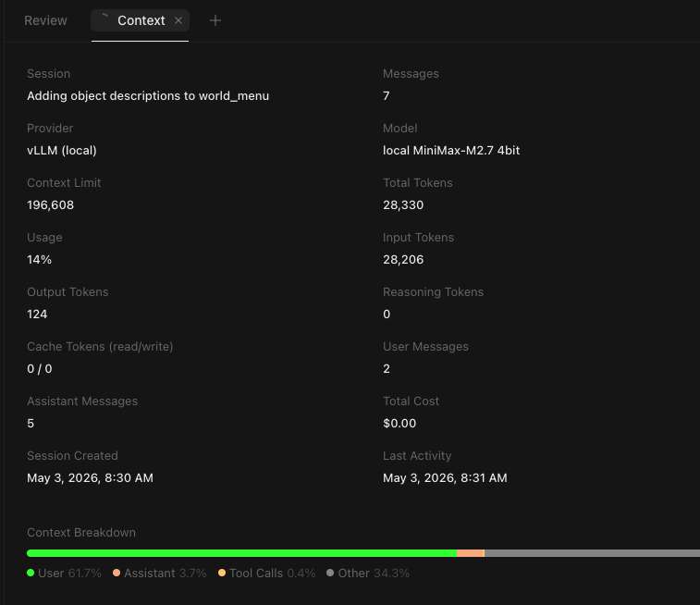This screenshot has height=605, width=700.
Task: Click the 'Reasoning Tokens' label
Action: pos(433,292)
